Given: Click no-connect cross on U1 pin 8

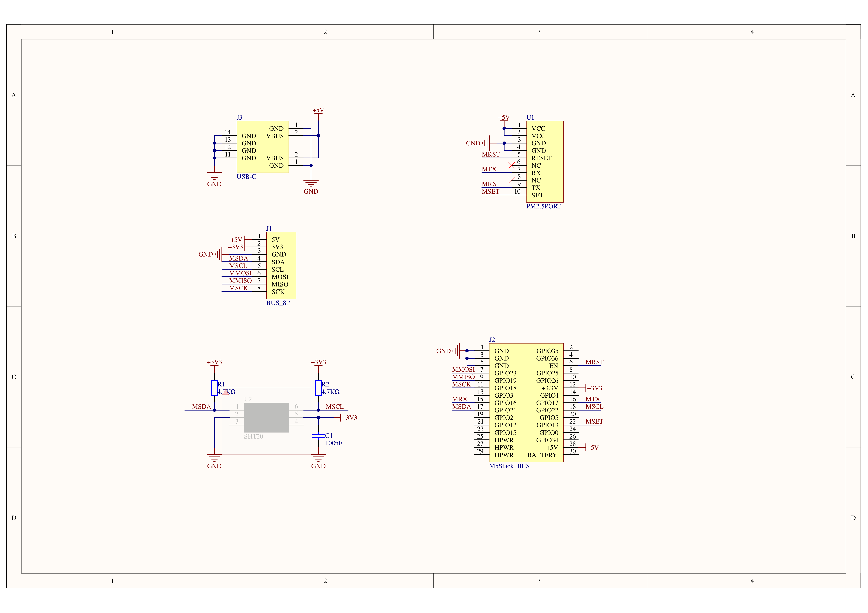Looking at the screenshot, I should tap(511, 180).
